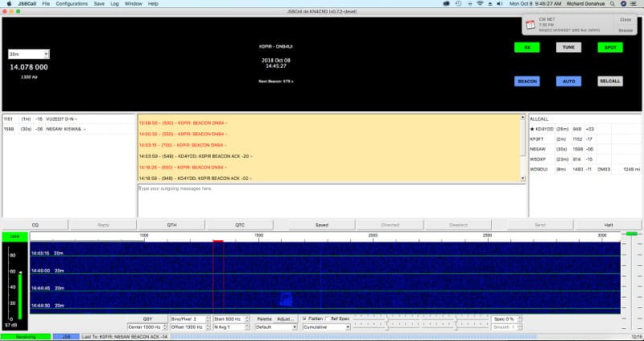
Task: Click the volume speaker icon
Action: tap(499, 3)
